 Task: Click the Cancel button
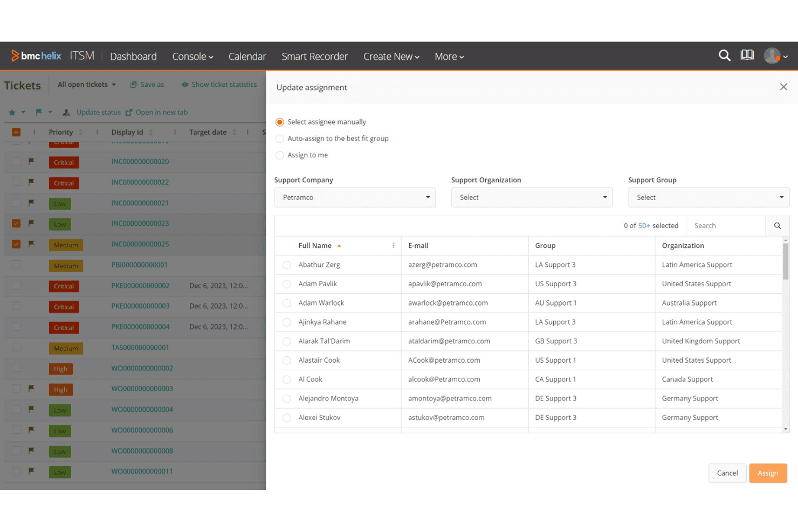[727, 473]
